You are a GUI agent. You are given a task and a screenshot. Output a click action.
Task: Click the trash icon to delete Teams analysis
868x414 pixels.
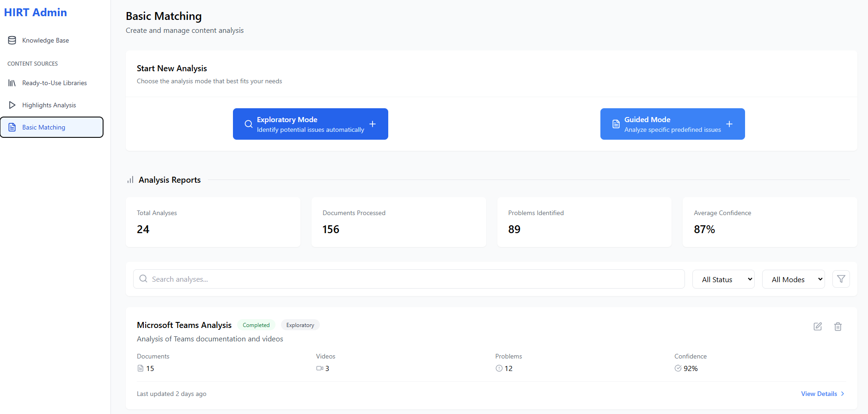tap(837, 327)
